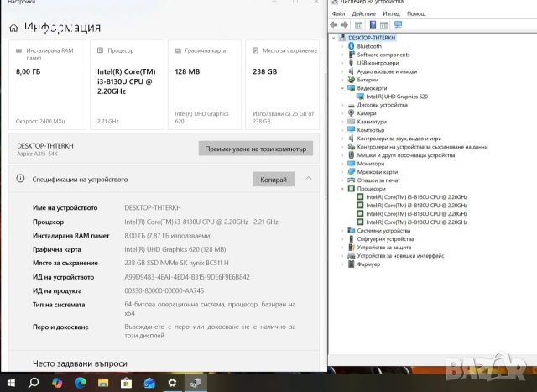The width and height of the screenshot is (537, 392).
Task: Open the Изглед menu
Action: 392,13
